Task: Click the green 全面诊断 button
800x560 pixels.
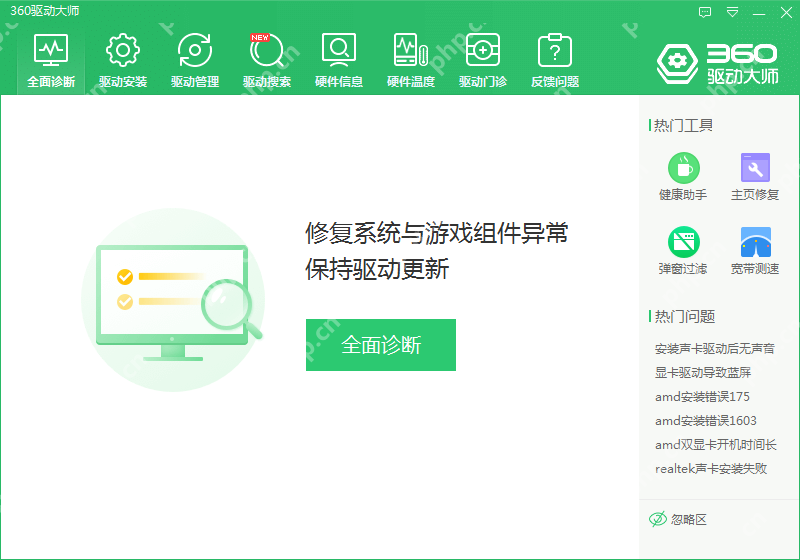Action: pyautogui.click(x=381, y=345)
